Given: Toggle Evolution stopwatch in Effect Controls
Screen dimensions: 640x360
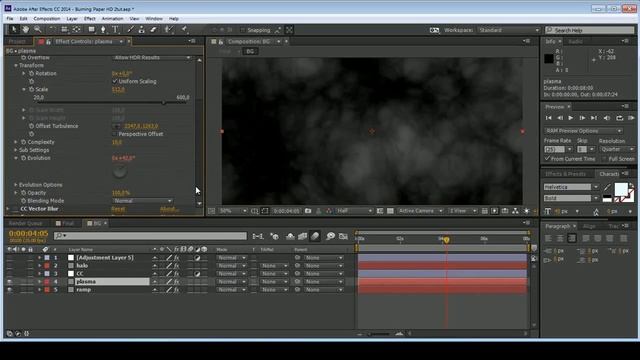Looking at the screenshot, I should pos(24,158).
